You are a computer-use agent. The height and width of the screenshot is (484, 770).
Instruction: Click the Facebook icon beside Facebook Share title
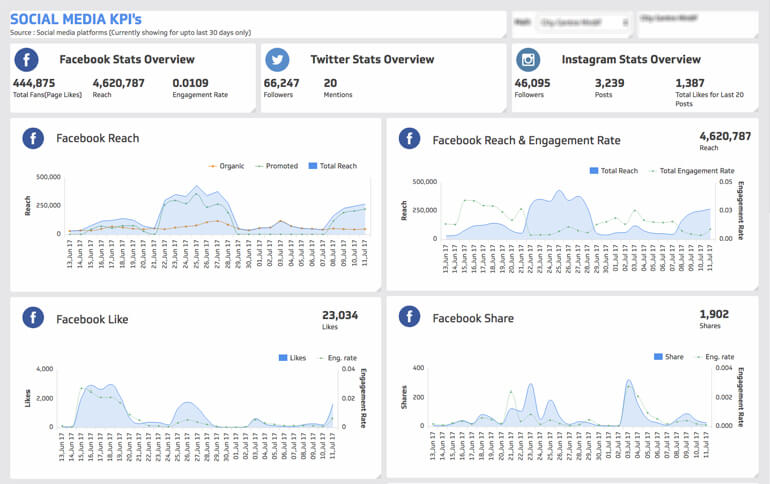[x=409, y=317]
